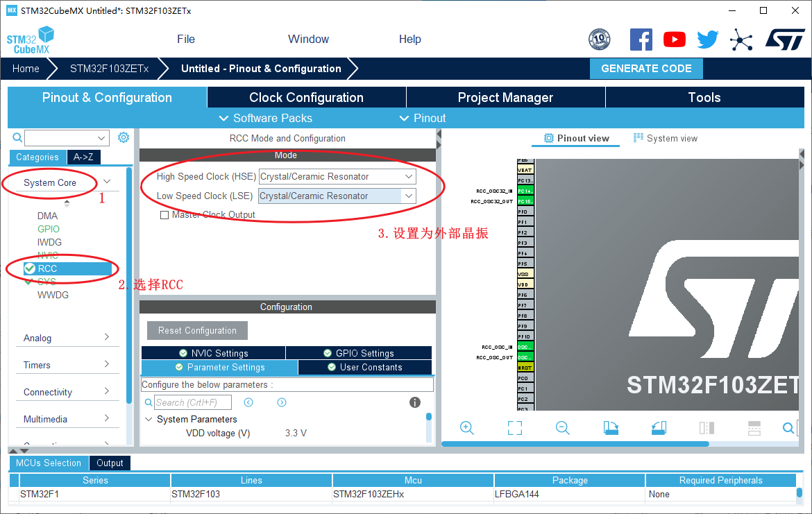Viewport: 812px width, 514px height.
Task: Click the green PC15 pin
Action: (525, 201)
